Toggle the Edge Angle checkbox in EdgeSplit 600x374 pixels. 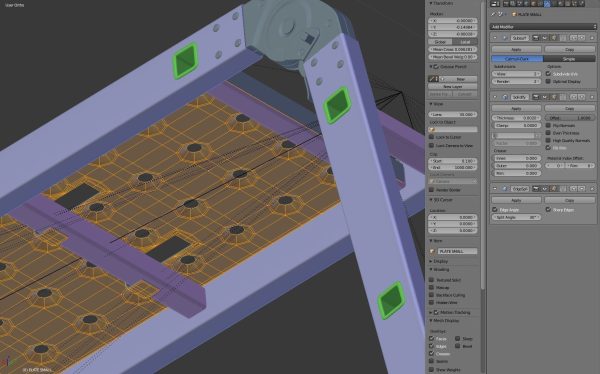[494, 209]
